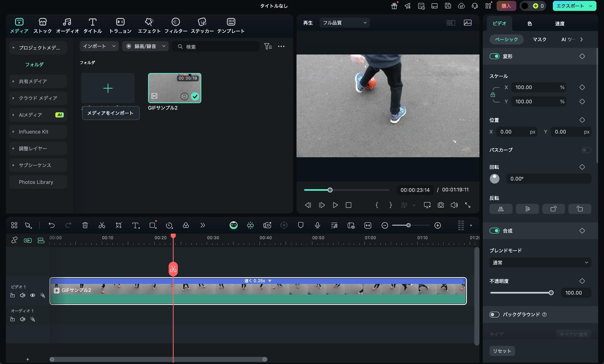This screenshot has height=364, width=604.
Task: Click the 購入 (Purchase) button
Action: [x=506, y=6]
